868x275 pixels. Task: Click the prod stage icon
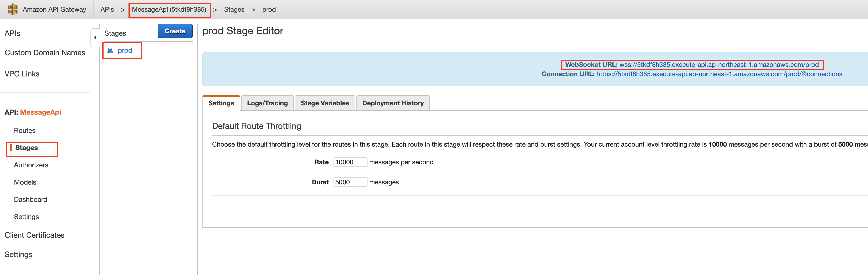click(110, 51)
